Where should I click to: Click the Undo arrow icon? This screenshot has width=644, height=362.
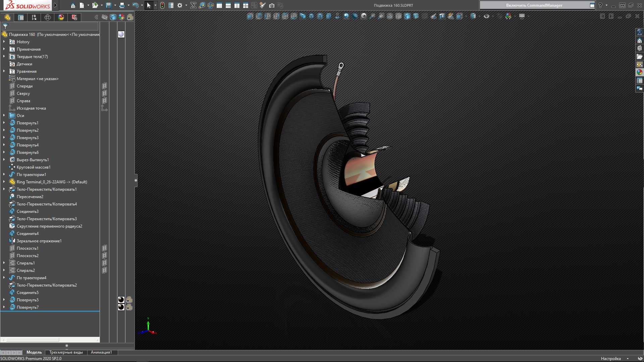135,5
